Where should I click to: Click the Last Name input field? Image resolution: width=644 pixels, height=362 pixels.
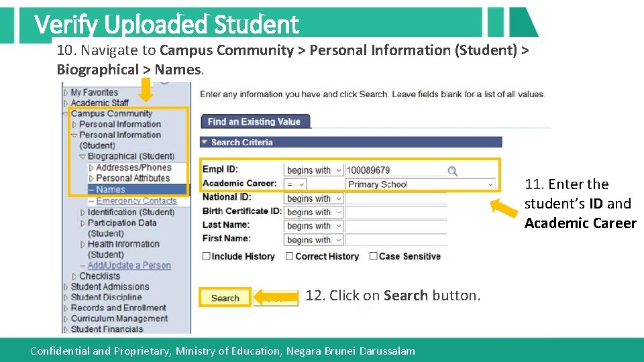pyautogui.click(x=396, y=226)
